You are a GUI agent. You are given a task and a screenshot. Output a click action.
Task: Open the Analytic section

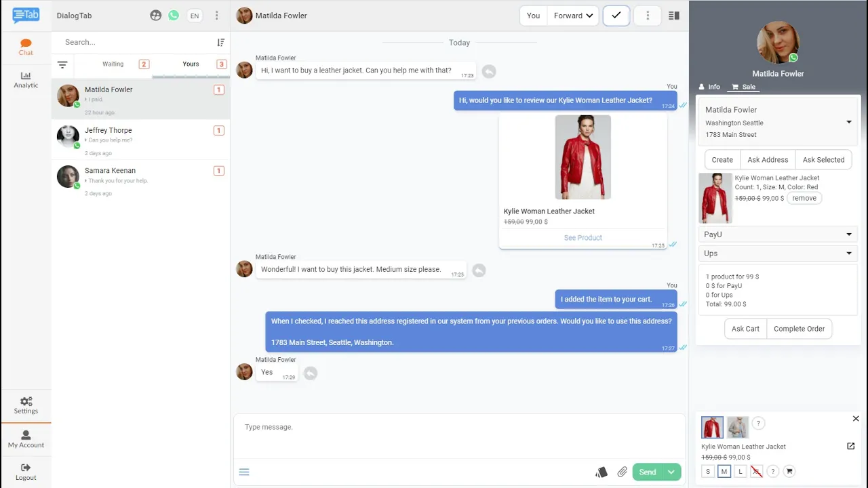click(x=26, y=80)
